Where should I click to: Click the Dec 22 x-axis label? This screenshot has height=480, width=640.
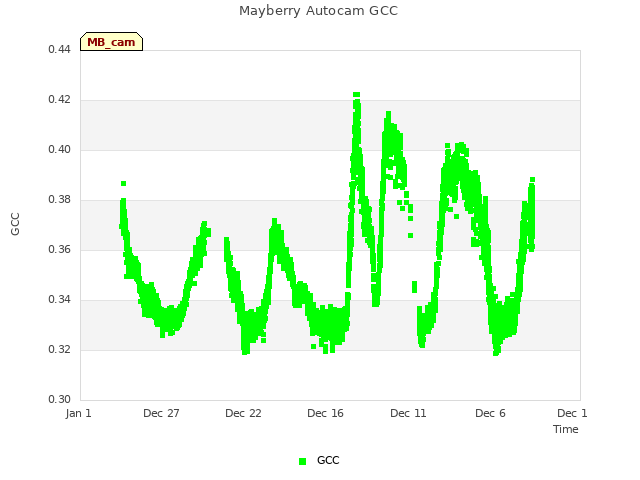(243, 413)
